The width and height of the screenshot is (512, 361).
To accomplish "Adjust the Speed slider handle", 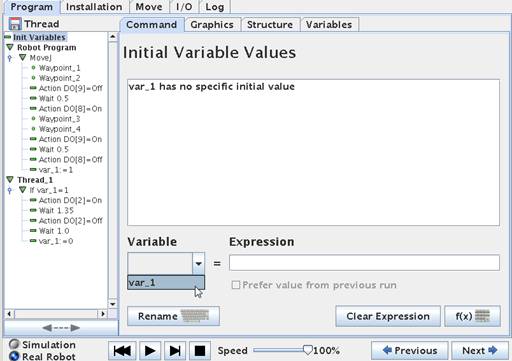I will click(x=308, y=350).
